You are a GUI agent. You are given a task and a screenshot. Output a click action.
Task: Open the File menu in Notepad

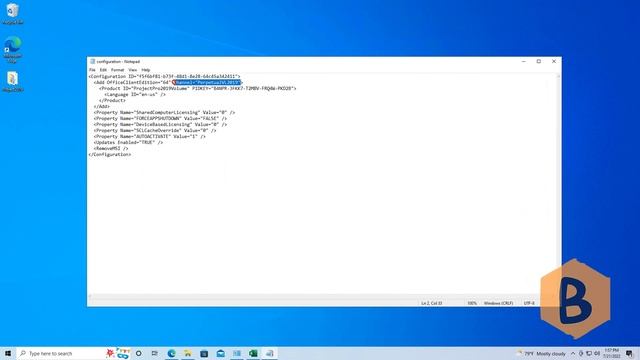tap(92, 70)
